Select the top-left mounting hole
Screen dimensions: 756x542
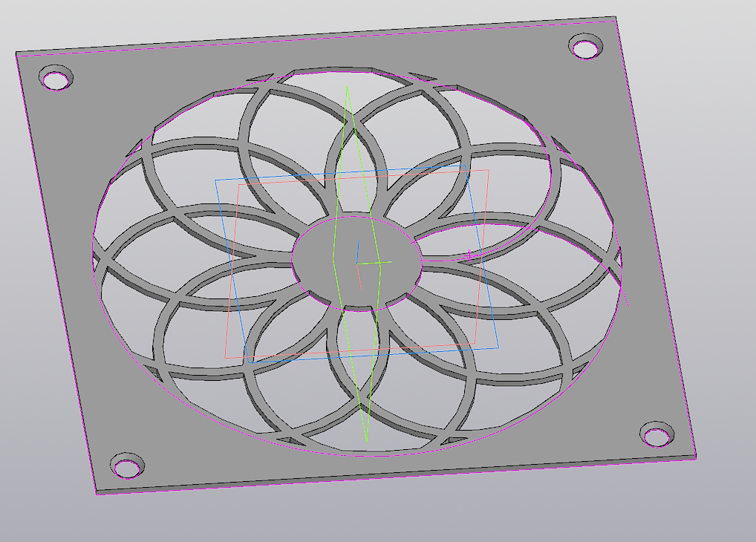point(56,77)
